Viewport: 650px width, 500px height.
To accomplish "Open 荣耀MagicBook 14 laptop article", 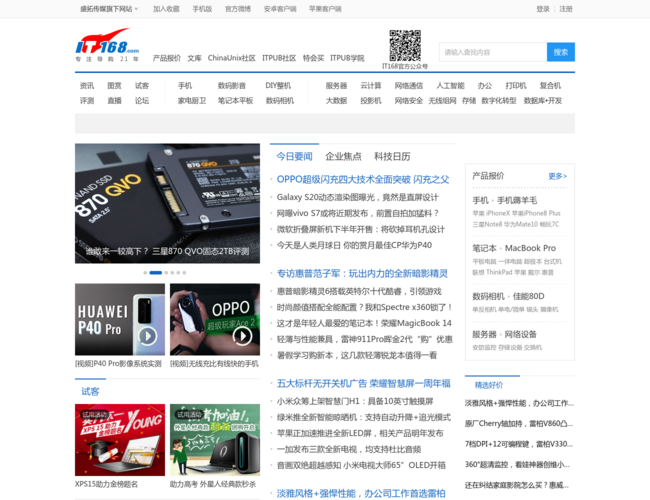I will [x=364, y=323].
